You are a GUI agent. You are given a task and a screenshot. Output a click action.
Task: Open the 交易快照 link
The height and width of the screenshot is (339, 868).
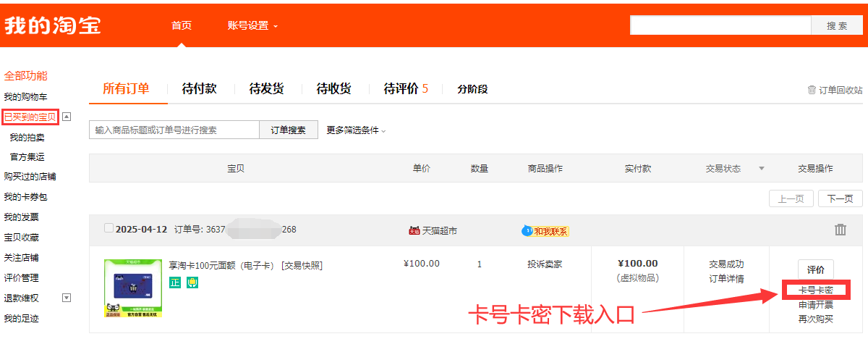pos(302,266)
